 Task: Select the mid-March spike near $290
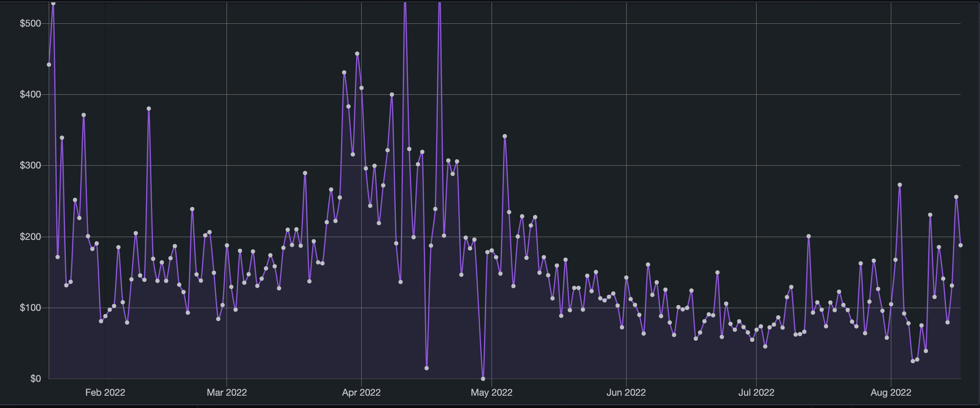point(305,173)
